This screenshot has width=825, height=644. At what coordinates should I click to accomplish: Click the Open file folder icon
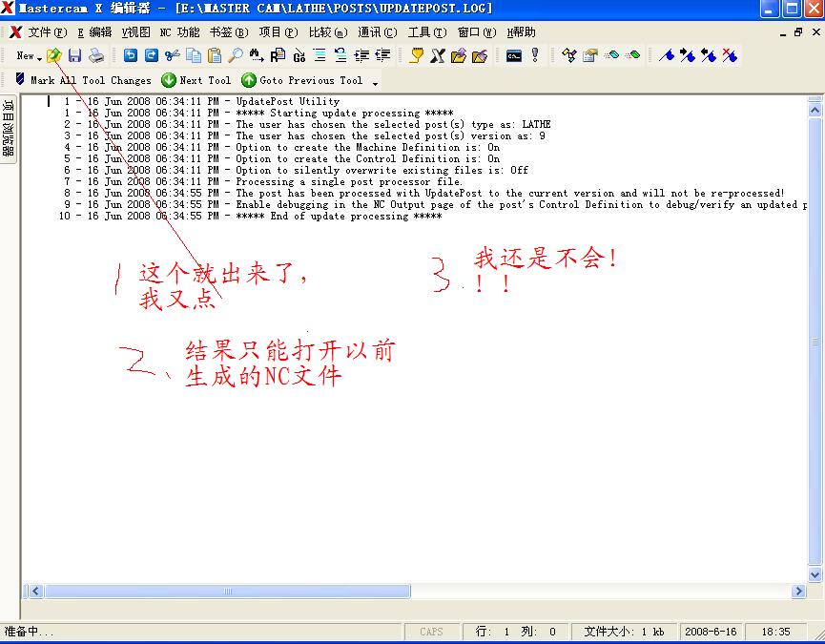click(x=53, y=55)
